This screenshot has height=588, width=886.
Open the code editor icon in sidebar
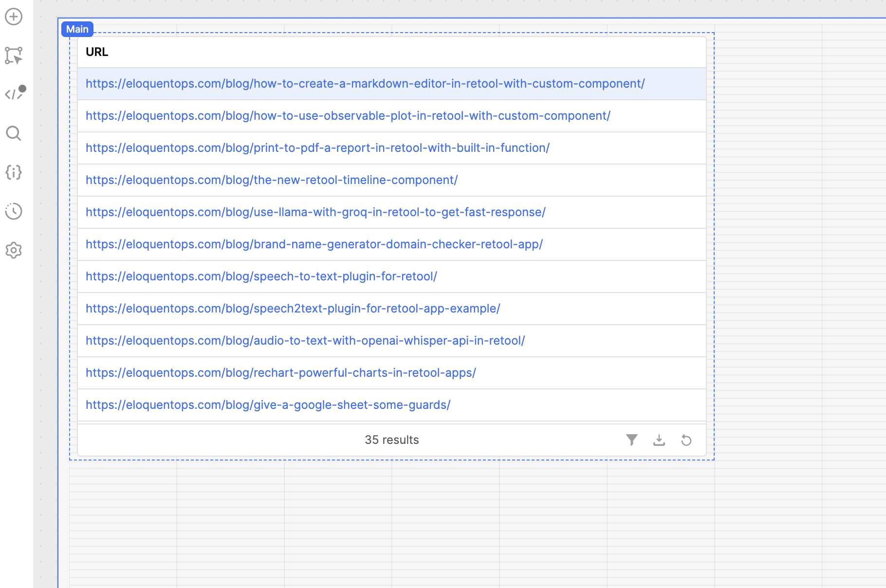point(15,94)
